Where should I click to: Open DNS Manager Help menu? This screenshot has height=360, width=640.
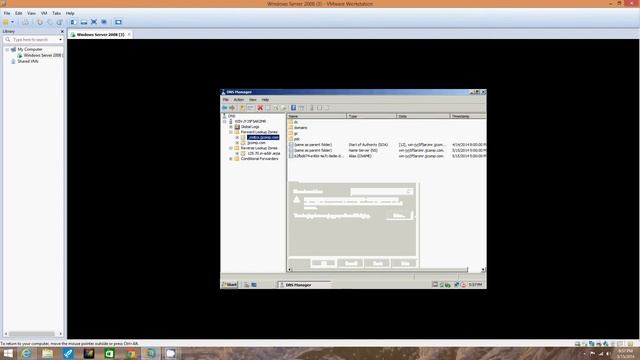pos(265,100)
